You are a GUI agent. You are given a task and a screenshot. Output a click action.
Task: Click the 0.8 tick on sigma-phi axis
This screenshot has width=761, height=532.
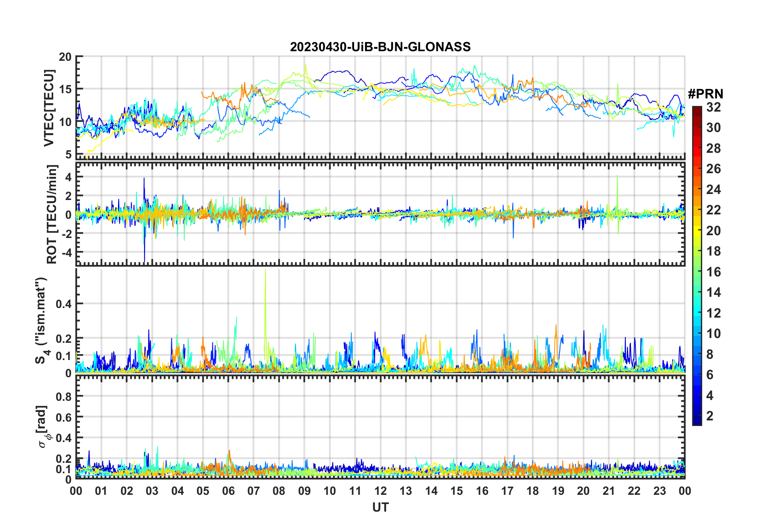(x=64, y=396)
